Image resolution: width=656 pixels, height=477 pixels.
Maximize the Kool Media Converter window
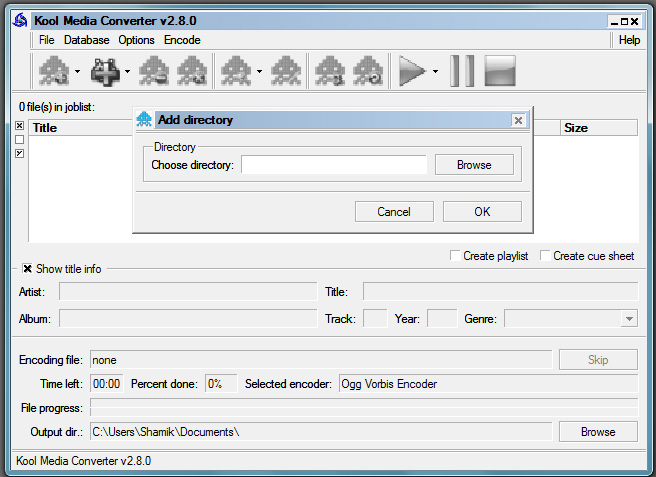click(x=624, y=21)
